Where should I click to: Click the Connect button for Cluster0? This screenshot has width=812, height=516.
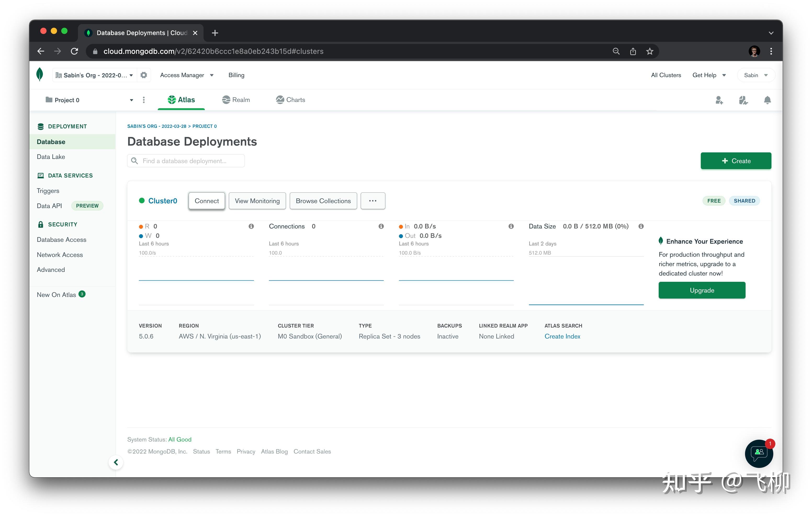point(206,201)
